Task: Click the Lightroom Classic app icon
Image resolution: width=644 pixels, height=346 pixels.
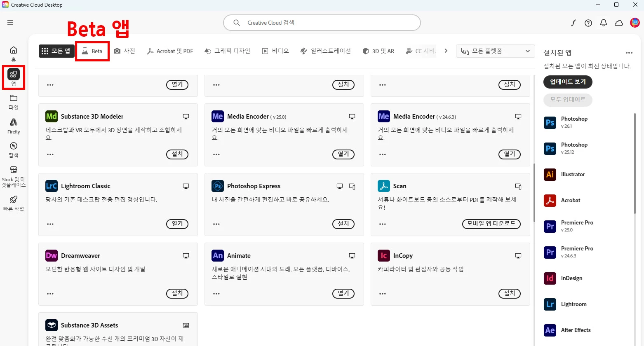Action: tap(52, 186)
